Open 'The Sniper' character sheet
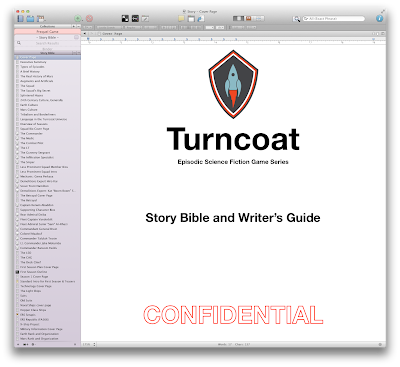The width and height of the screenshot is (400, 367). click(x=27, y=162)
